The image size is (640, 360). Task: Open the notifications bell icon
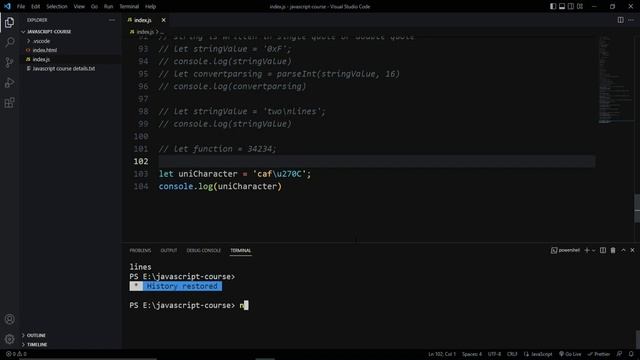[x=631, y=354]
